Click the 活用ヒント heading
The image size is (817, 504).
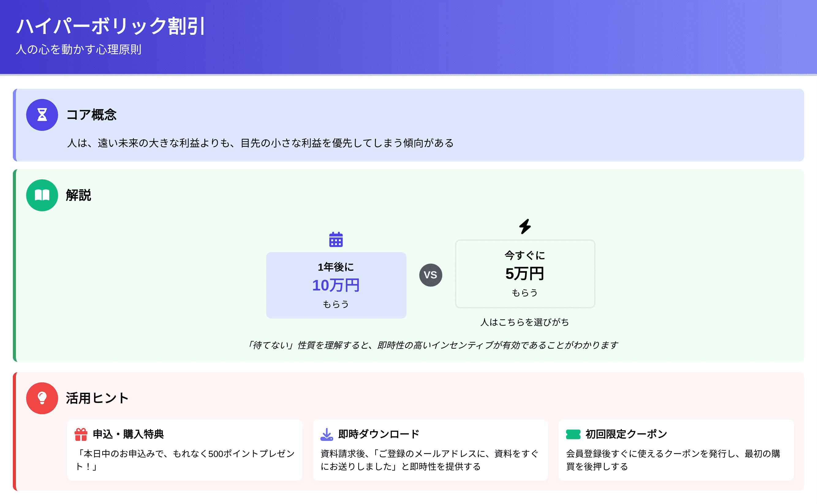tap(97, 398)
